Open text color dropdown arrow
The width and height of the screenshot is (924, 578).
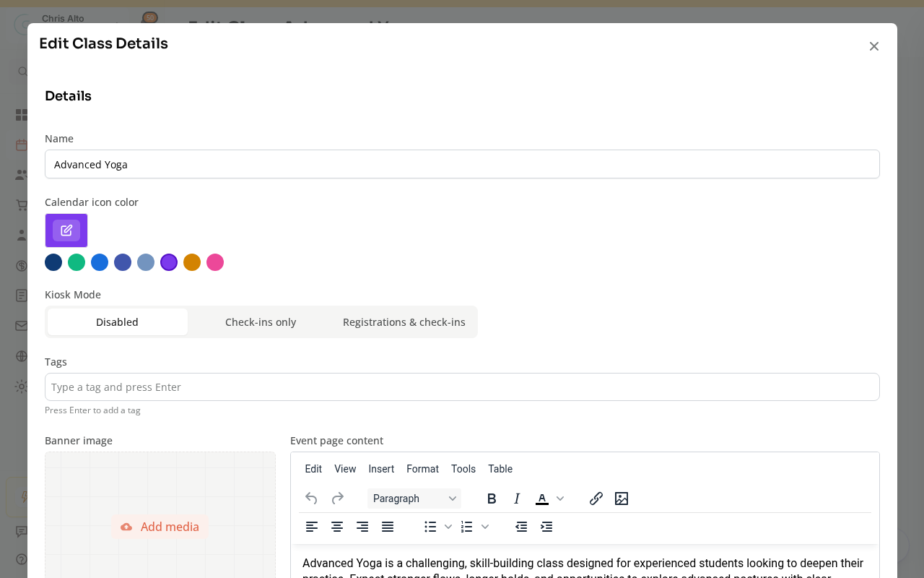[x=560, y=499]
